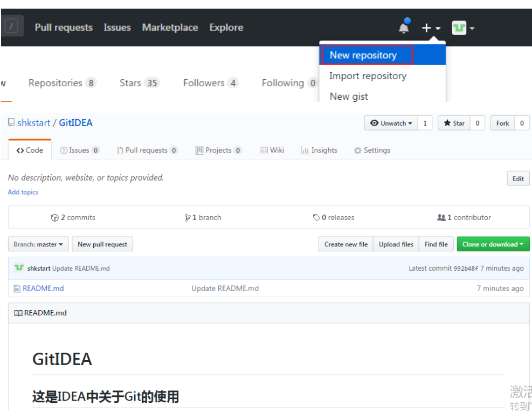
Task: Go to Explore page
Action: click(x=226, y=27)
